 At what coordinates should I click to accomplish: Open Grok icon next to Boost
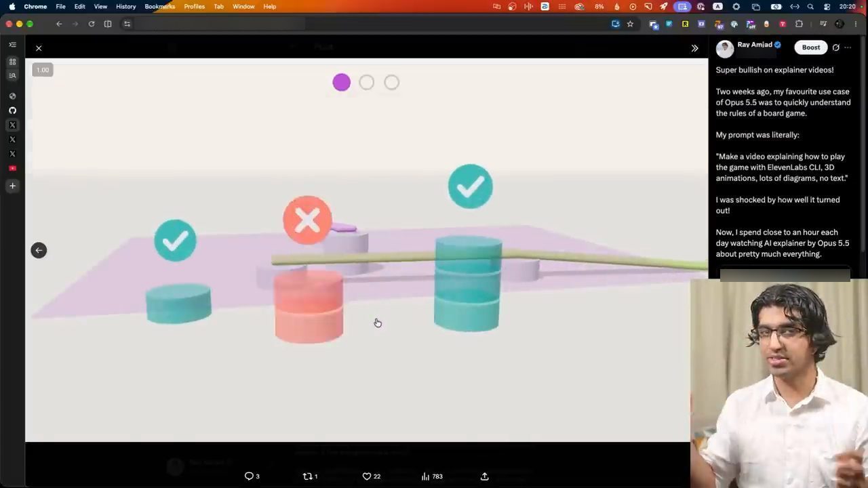tap(836, 47)
